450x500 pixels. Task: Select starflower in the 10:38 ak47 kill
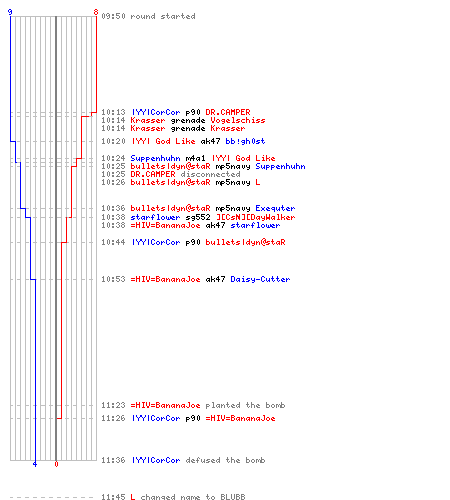[x=255, y=226]
